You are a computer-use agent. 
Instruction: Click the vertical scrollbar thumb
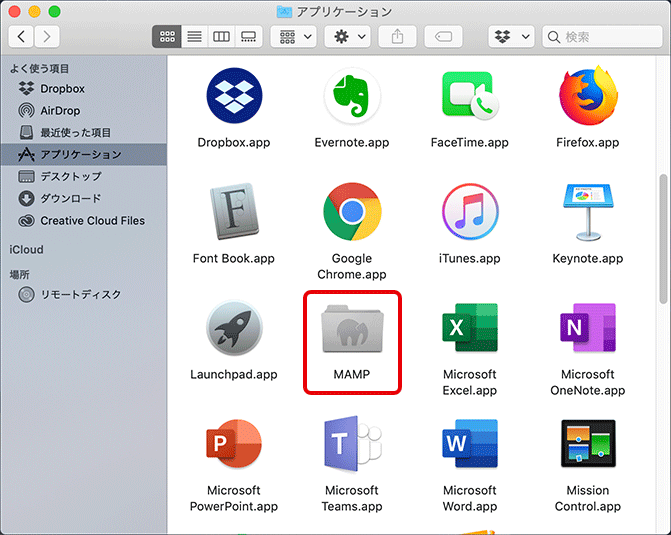click(x=663, y=239)
